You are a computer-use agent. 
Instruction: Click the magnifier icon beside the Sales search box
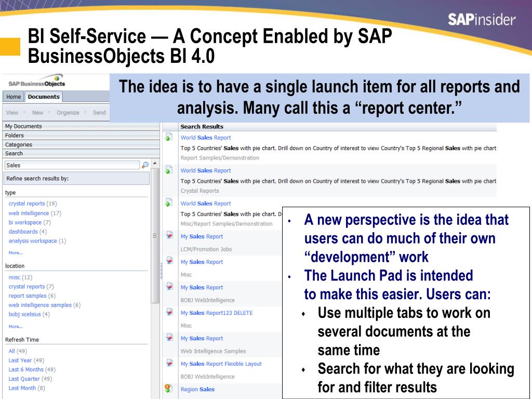coord(145,165)
